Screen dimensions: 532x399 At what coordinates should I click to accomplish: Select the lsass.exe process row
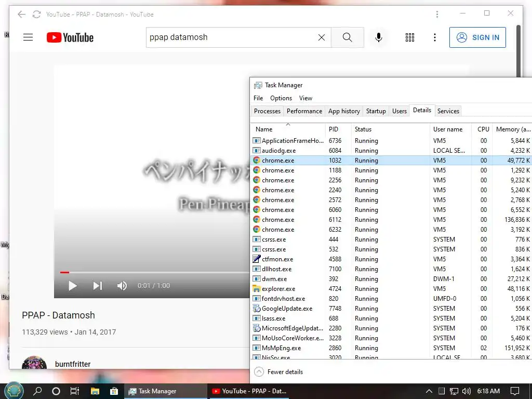[x=391, y=318]
